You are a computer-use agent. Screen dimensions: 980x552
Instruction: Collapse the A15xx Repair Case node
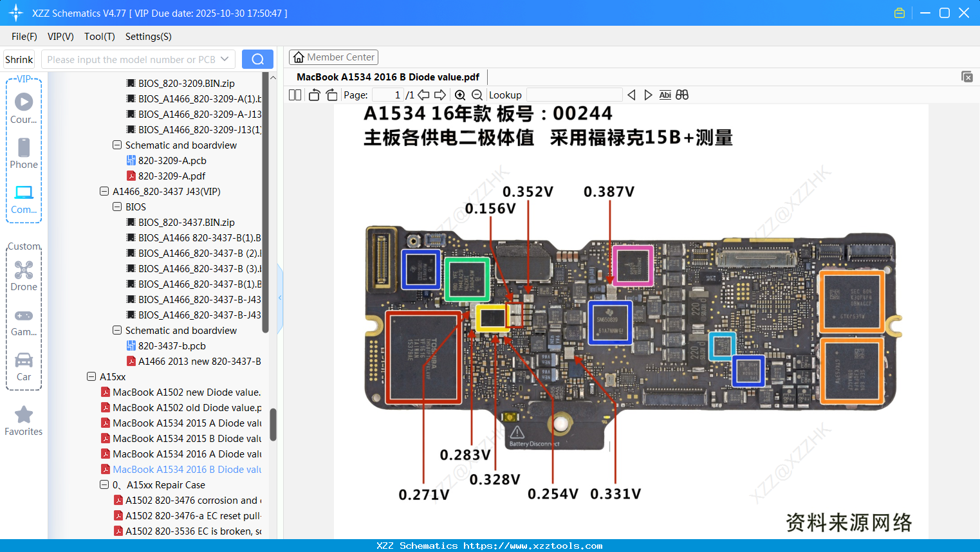pyautogui.click(x=104, y=484)
